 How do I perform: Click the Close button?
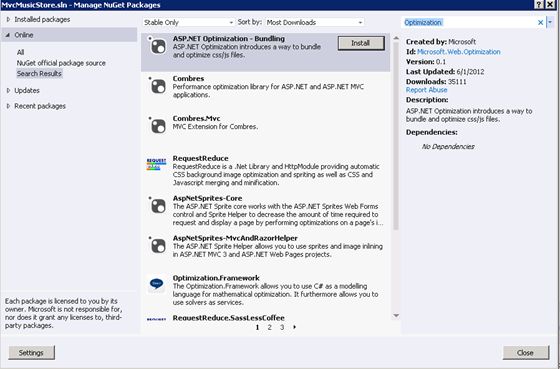click(526, 353)
